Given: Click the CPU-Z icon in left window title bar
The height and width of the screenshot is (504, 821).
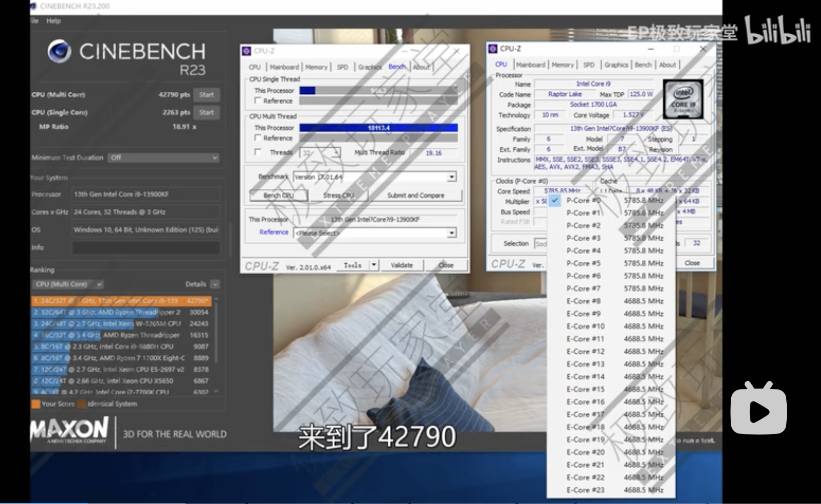Looking at the screenshot, I should pyautogui.click(x=247, y=51).
